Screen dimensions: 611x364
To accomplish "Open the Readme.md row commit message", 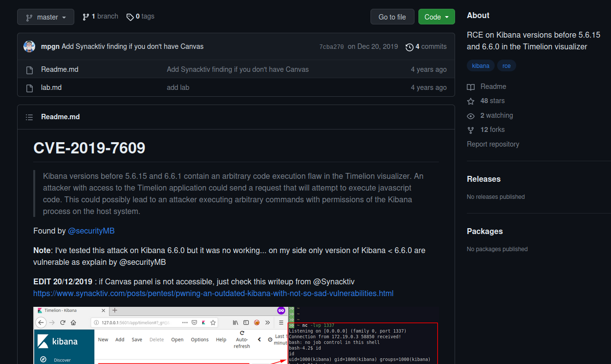I will tap(238, 69).
